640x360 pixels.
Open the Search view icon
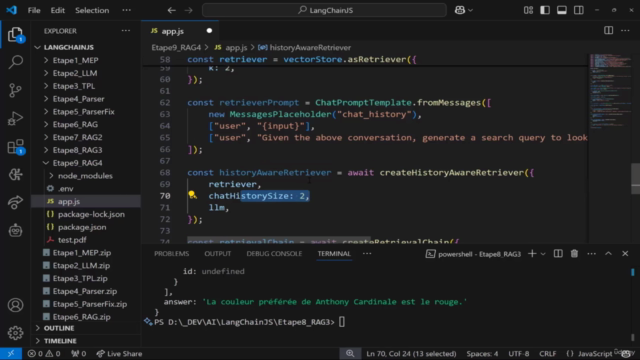16,62
